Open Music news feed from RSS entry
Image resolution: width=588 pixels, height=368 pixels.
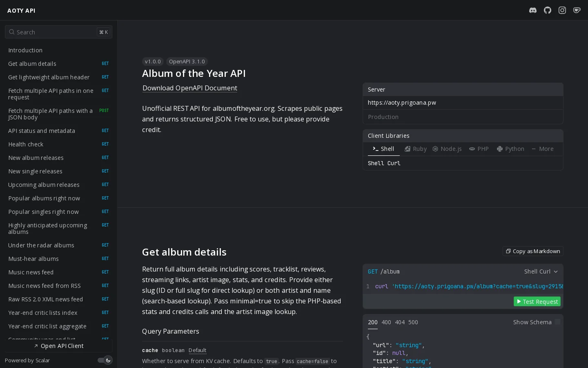(x=58, y=286)
